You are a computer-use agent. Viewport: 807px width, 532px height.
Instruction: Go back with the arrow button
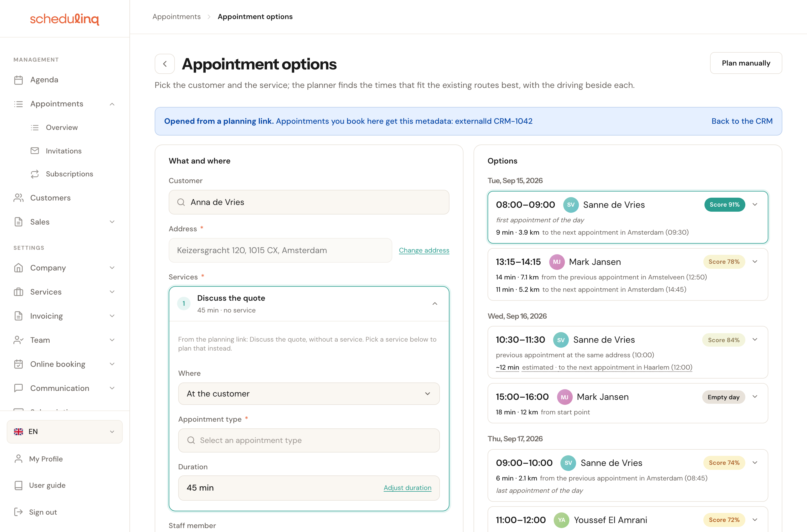(165, 64)
